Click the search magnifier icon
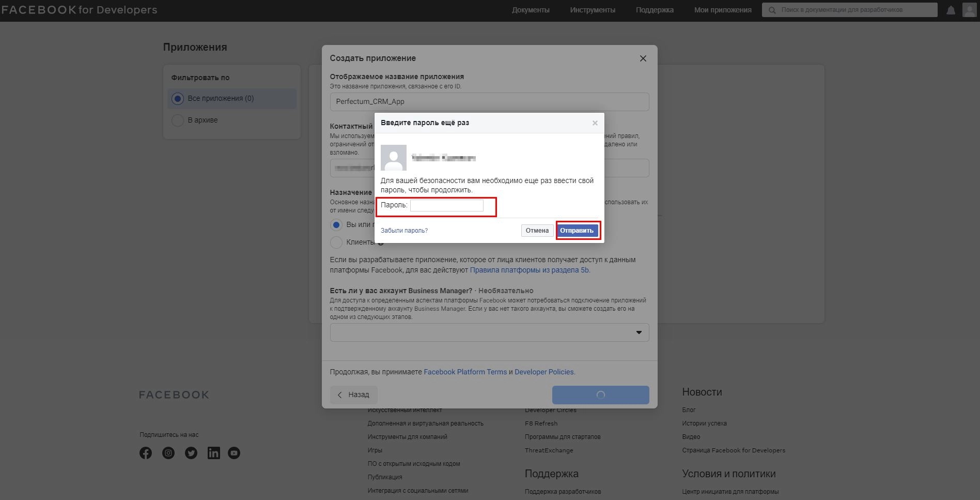 [772, 10]
